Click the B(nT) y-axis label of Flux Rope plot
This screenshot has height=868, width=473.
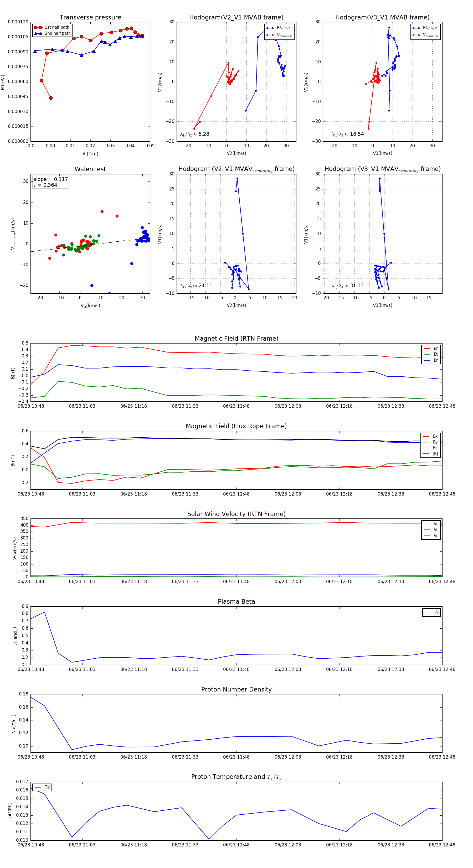[13, 461]
